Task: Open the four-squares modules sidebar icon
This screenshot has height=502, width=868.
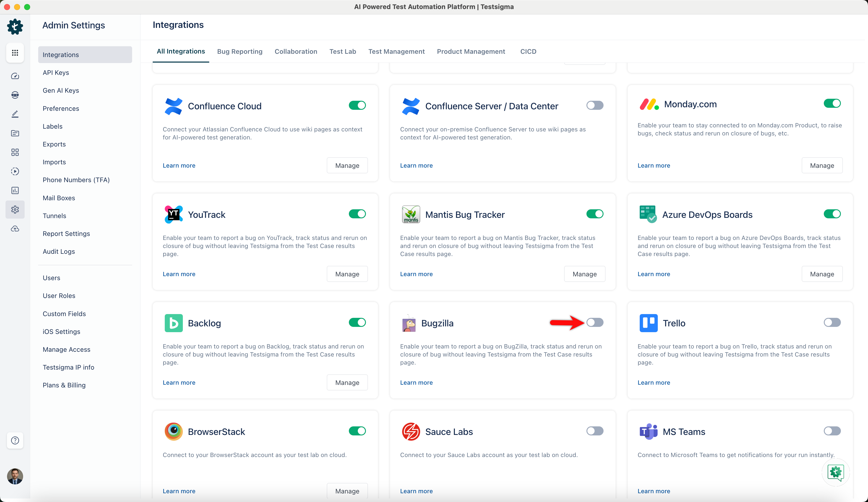Action: 15,152
